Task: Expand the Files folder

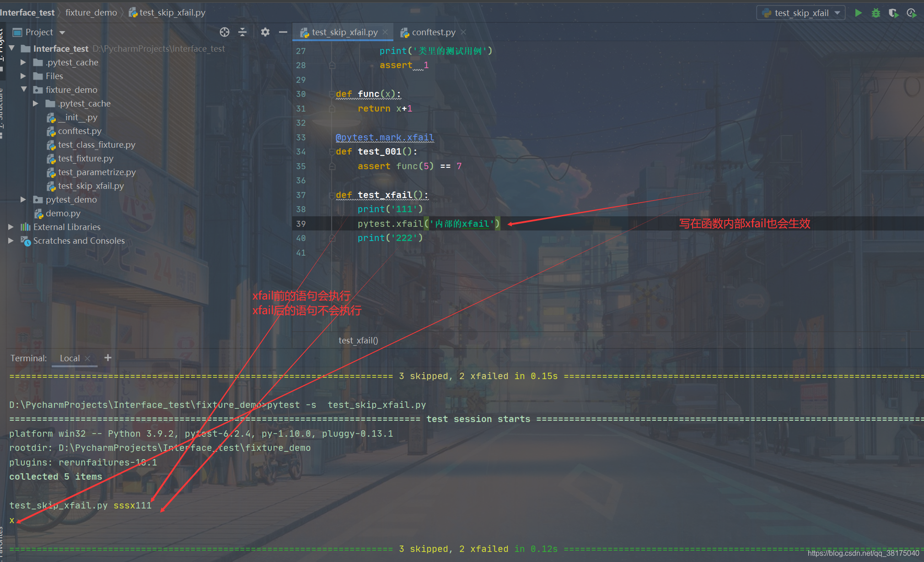Action: (x=23, y=76)
